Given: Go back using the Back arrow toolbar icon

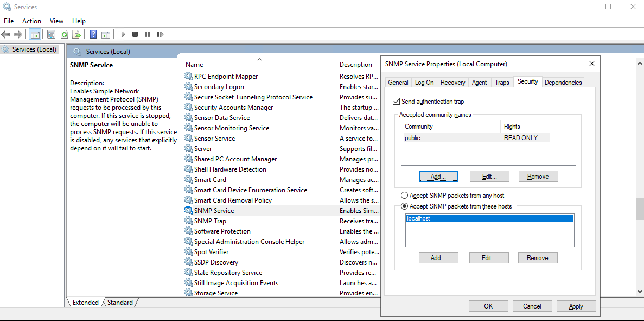Looking at the screenshot, I should 6,35.
